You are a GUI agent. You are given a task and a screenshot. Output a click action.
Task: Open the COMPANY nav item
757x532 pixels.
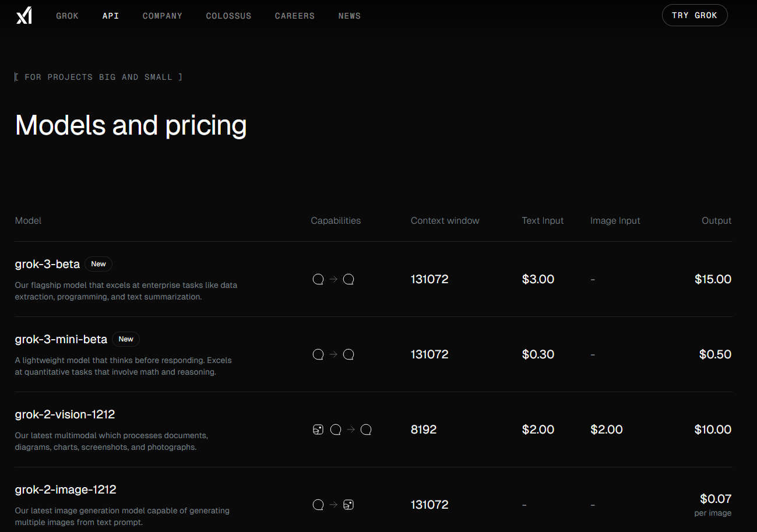[x=163, y=16]
